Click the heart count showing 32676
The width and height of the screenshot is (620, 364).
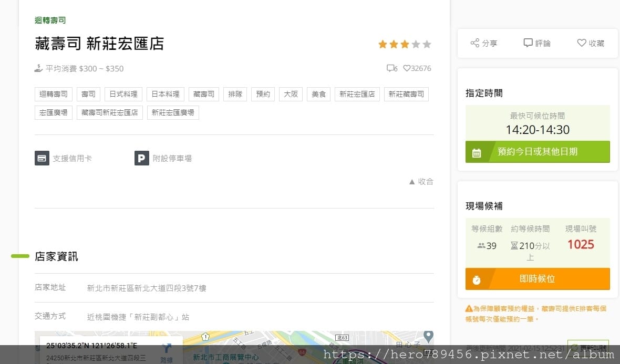[x=417, y=68]
